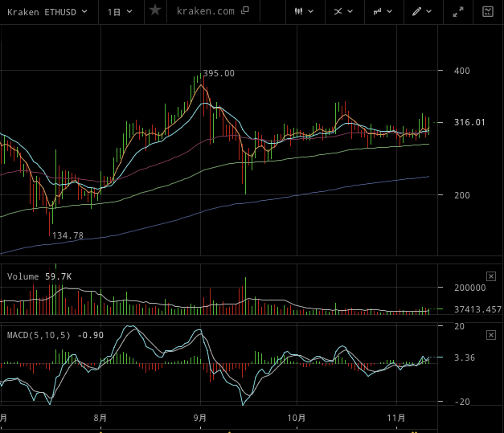Open the 1日 timeframe dropdown

[120, 12]
